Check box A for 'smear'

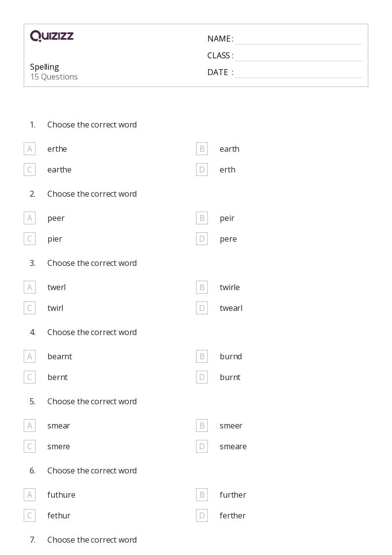tap(30, 426)
